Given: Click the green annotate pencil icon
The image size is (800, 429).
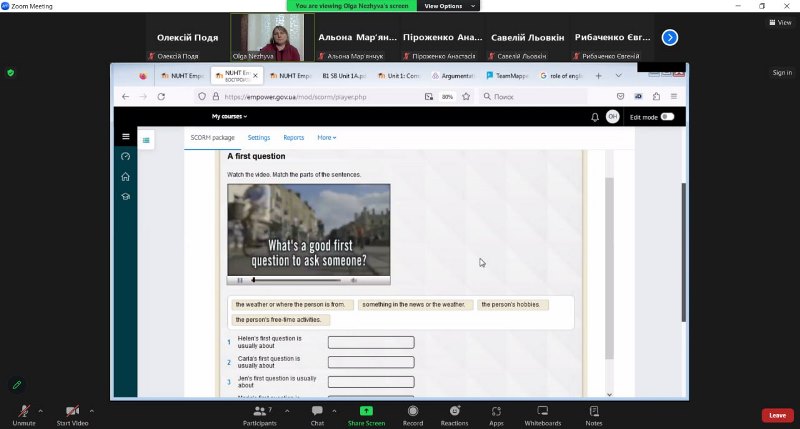Looking at the screenshot, I should [17, 385].
